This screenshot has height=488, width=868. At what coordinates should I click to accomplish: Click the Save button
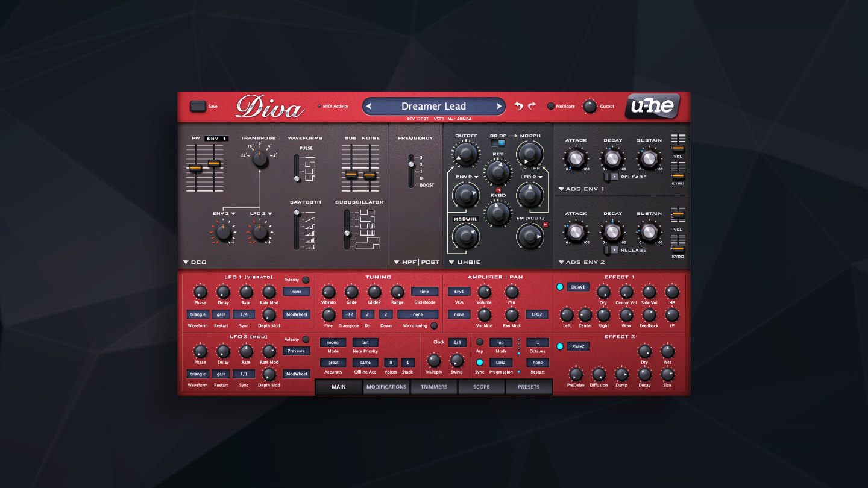[198, 107]
